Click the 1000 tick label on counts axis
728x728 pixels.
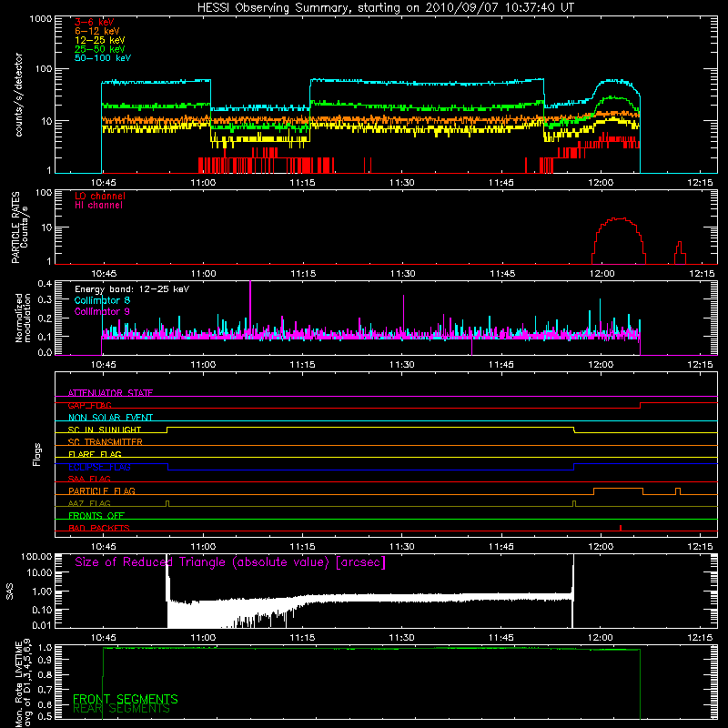tap(40, 19)
